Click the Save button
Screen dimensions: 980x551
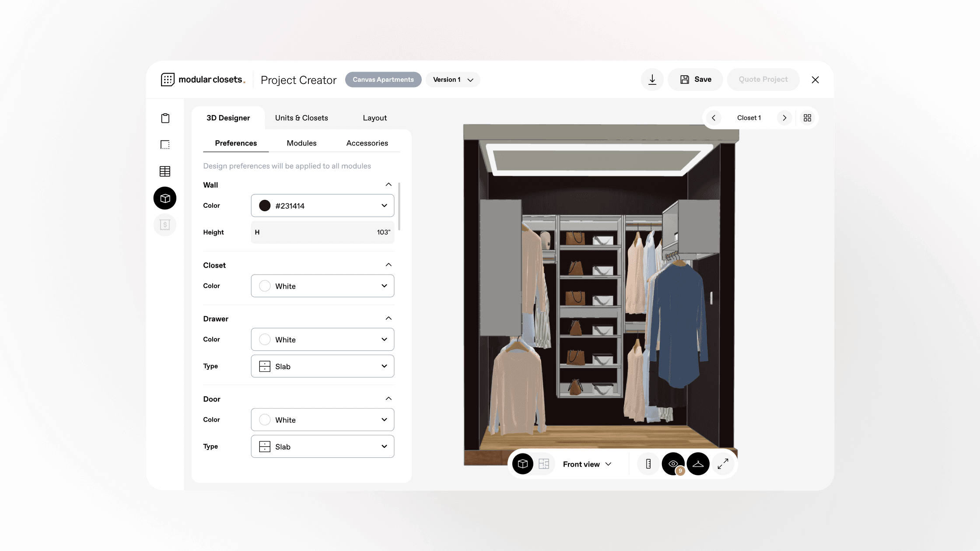click(695, 80)
